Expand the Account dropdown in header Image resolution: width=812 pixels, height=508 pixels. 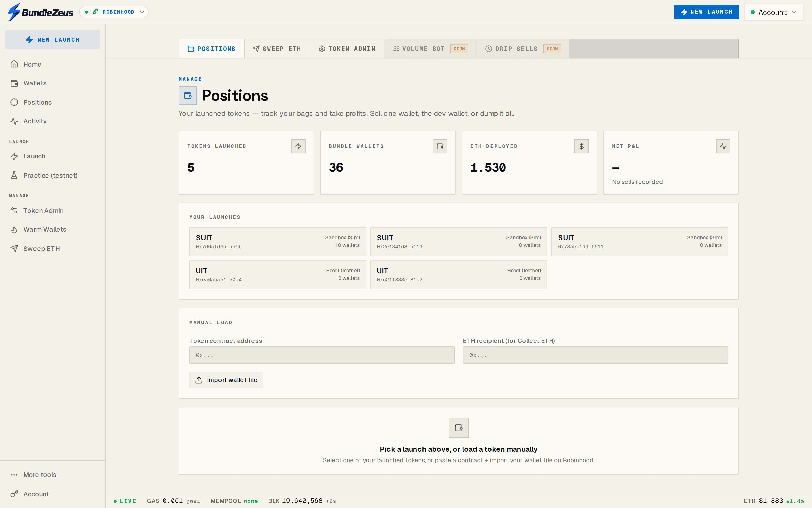click(x=773, y=12)
